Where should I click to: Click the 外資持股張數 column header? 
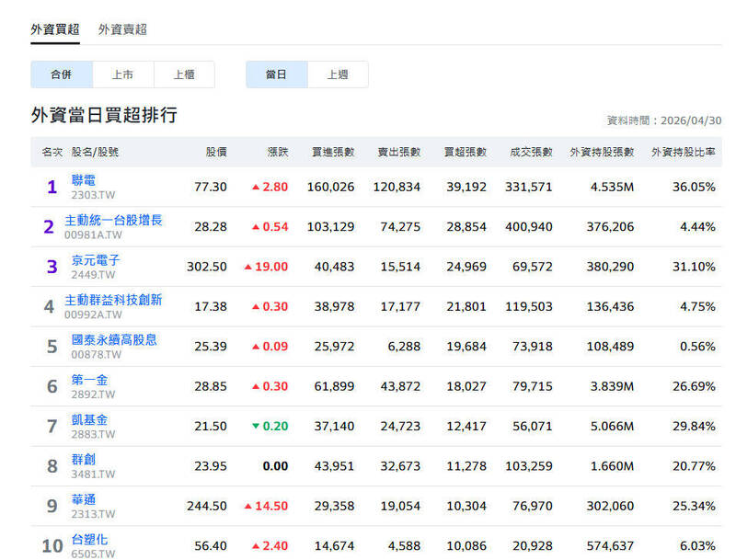602,152
